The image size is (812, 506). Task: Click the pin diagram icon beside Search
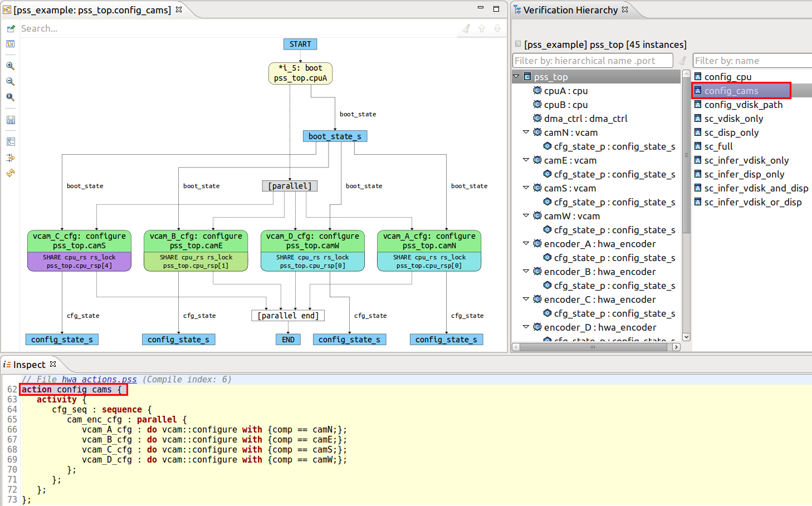tap(11, 28)
